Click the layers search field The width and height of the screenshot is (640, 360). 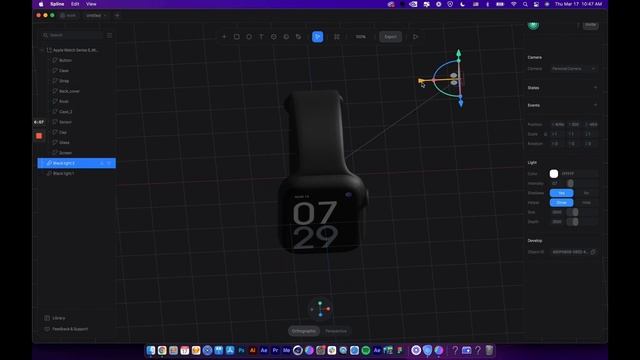pos(73,35)
